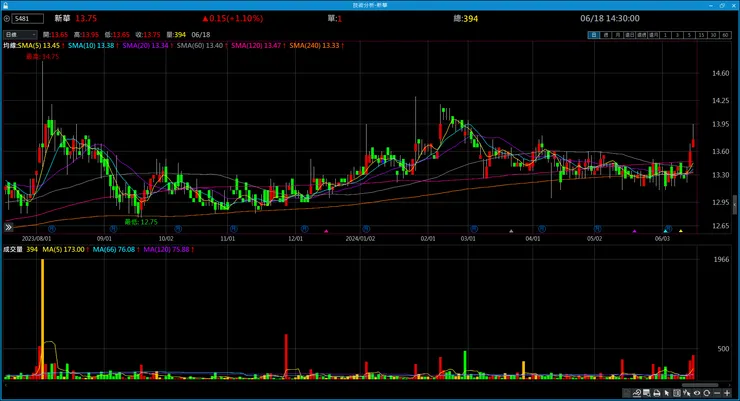740x401 pixels.
Task: Zoom in the chart with the plus icon
Action: [x=727, y=393]
